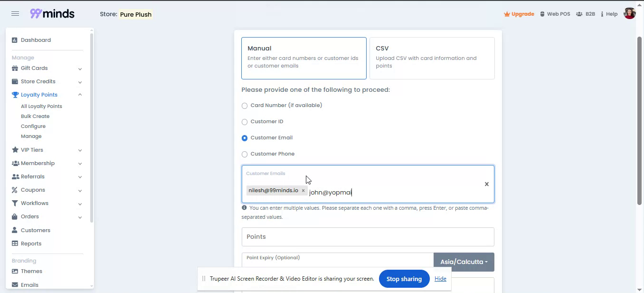Select the Manual entry tab
The width and height of the screenshot is (644, 293).
point(304,58)
